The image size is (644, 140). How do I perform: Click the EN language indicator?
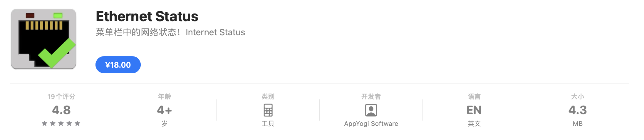[474, 110]
